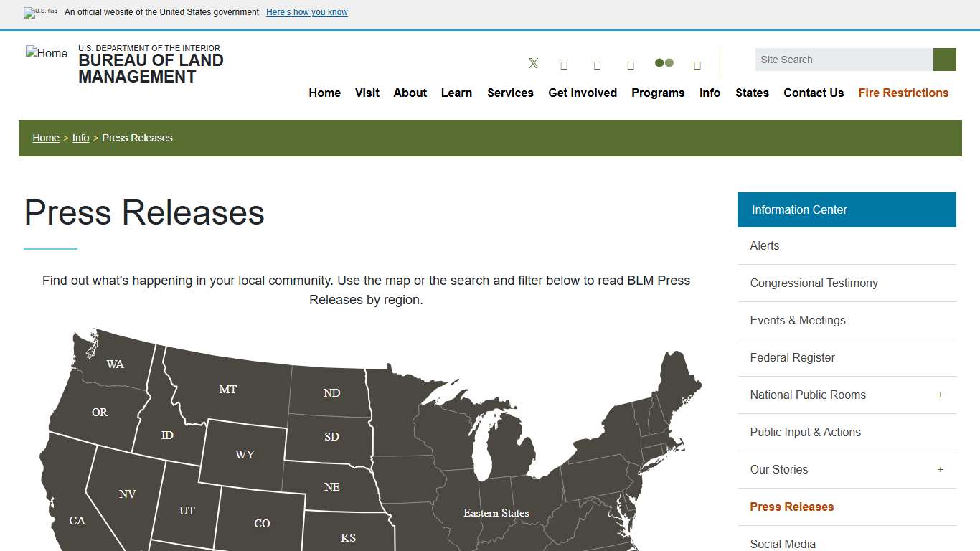The height and width of the screenshot is (551, 980).
Task: Open the States menu
Action: [x=752, y=93]
